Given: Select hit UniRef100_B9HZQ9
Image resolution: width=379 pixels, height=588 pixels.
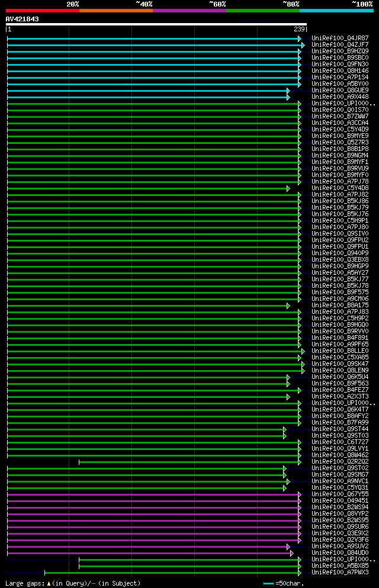Looking at the screenshot, I should point(340,51).
